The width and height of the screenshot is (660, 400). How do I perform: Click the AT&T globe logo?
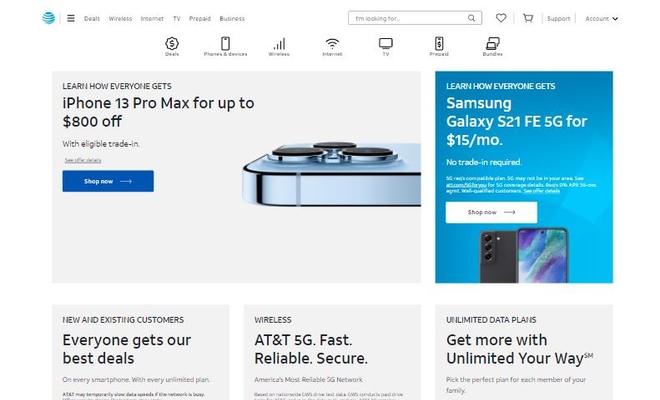point(48,18)
